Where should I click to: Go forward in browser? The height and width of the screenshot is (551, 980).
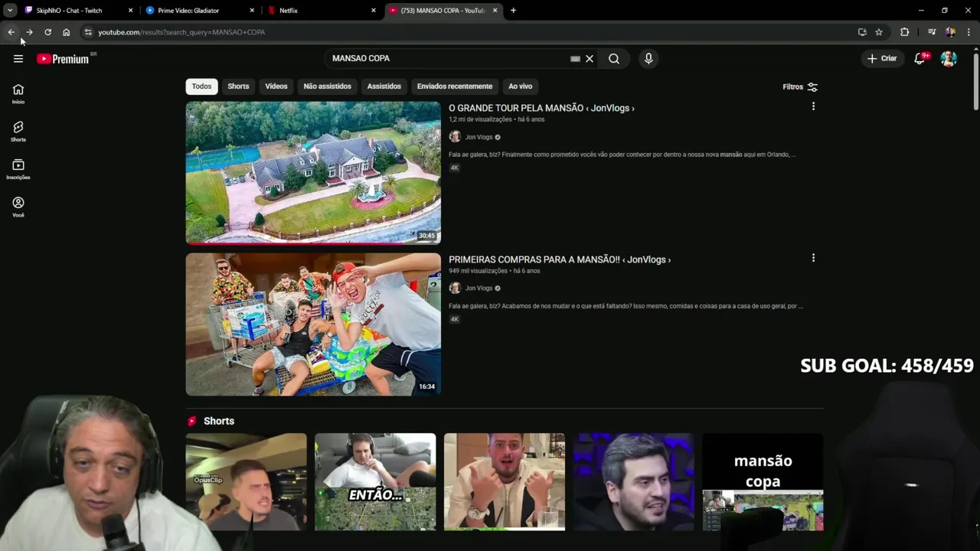pos(29,32)
